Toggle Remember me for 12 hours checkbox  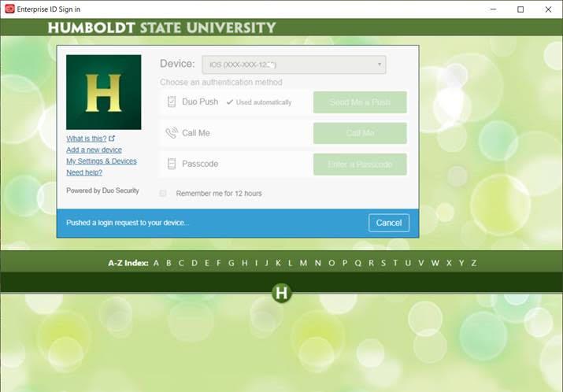coord(163,194)
